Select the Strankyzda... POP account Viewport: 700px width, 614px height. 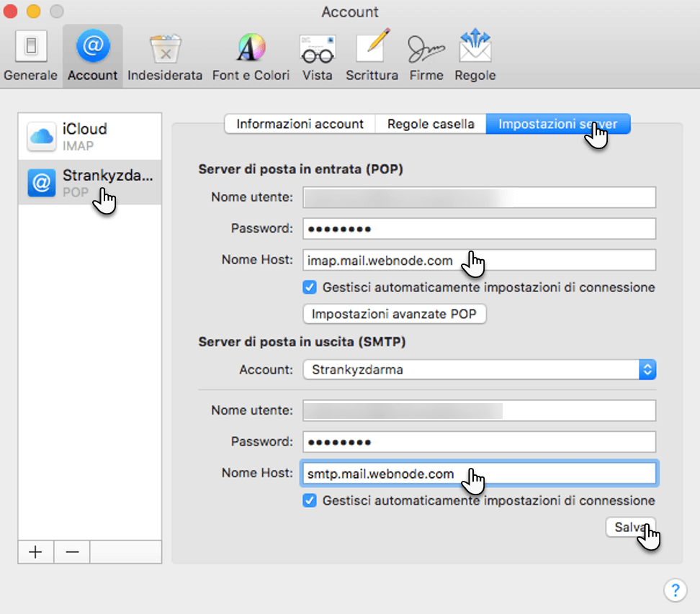tap(90, 183)
